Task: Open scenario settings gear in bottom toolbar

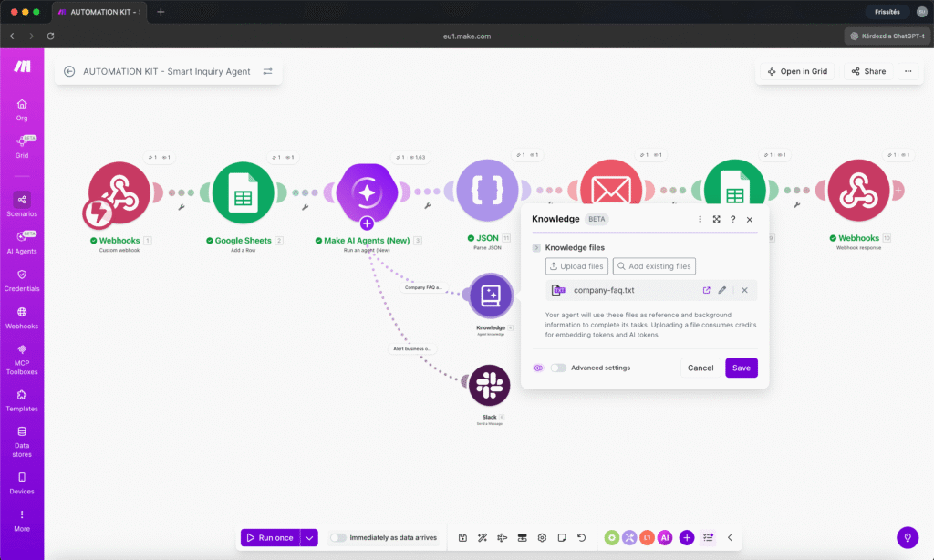Action: click(x=542, y=537)
